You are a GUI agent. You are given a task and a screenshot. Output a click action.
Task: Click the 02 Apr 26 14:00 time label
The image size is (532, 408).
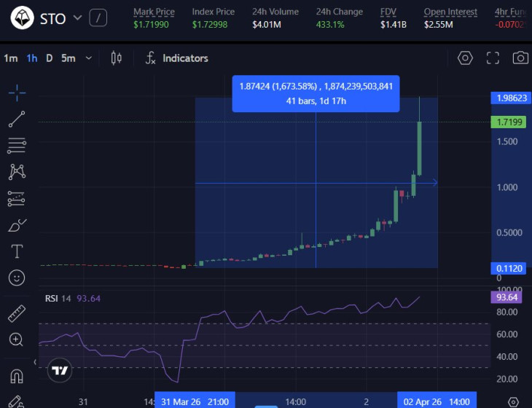coord(437,401)
